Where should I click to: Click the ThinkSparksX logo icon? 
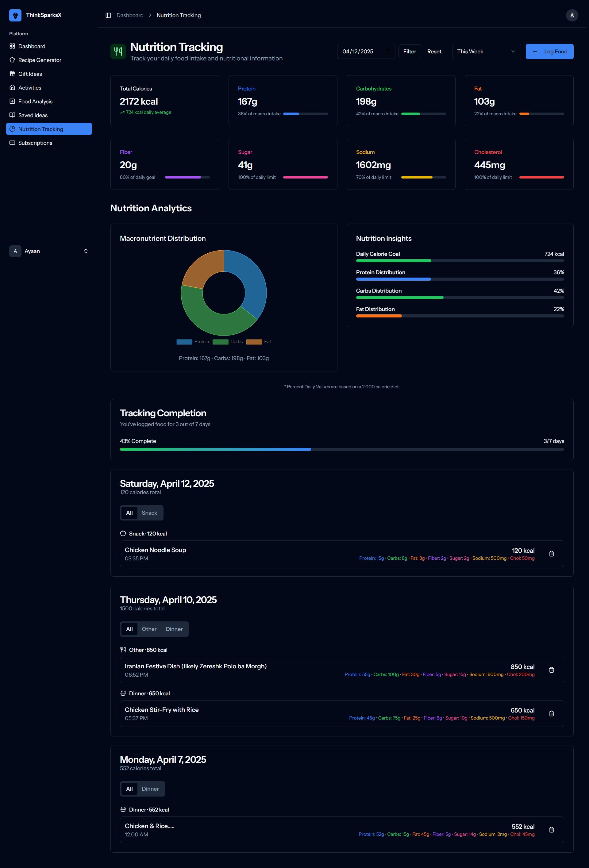coord(15,15)
